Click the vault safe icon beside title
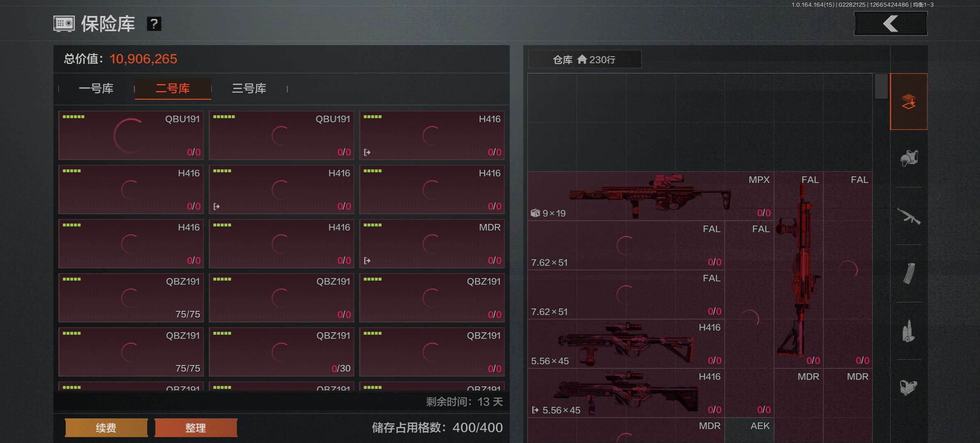 [64, 24]
